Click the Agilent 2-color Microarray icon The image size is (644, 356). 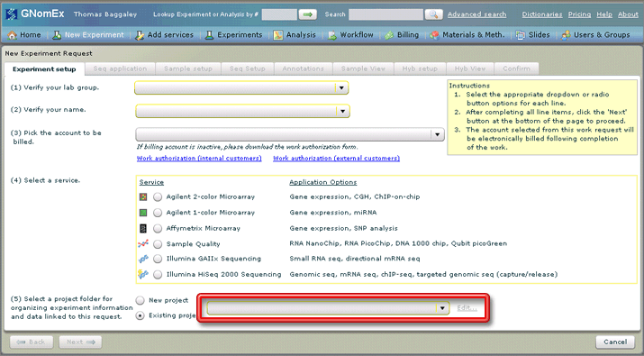point(143,196)
